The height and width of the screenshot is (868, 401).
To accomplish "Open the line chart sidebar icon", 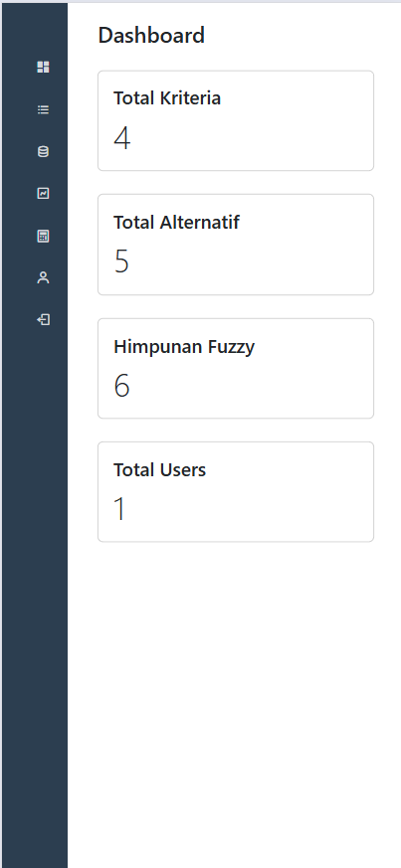I will [x=43, y=193].
